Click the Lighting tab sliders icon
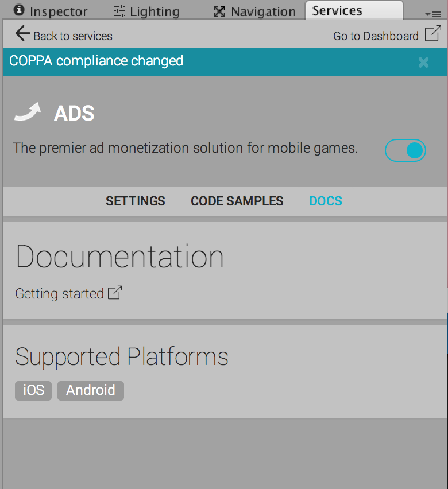448x489 pixels. pos(119,11)
